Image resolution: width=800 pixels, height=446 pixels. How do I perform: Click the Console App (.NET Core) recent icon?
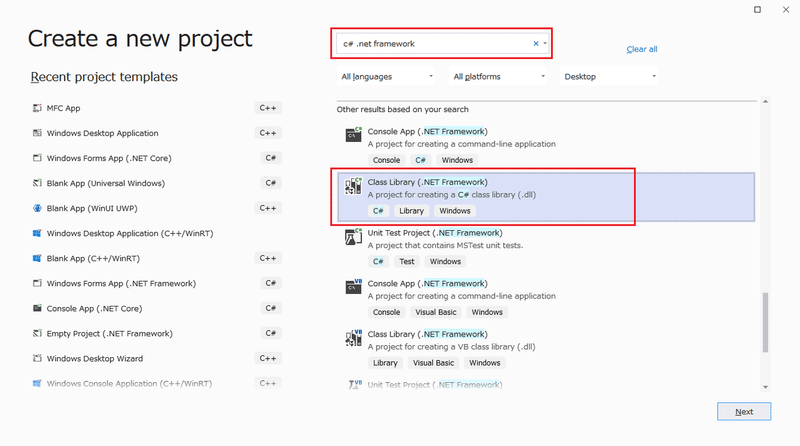(37, 308)
